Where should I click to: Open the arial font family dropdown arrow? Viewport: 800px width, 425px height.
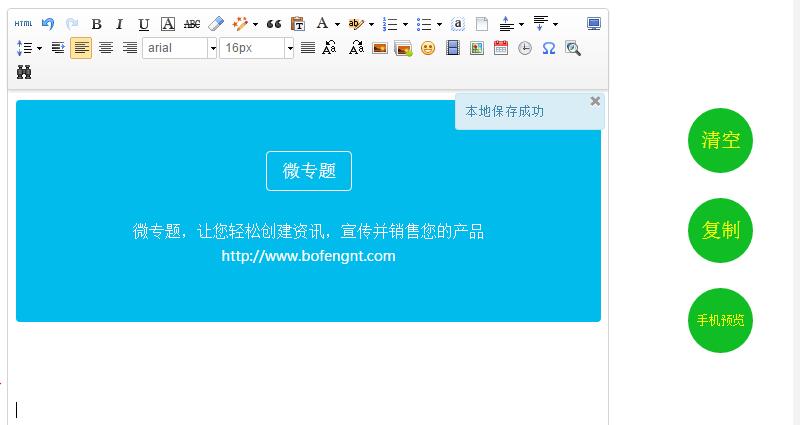(x=212, y=48)
